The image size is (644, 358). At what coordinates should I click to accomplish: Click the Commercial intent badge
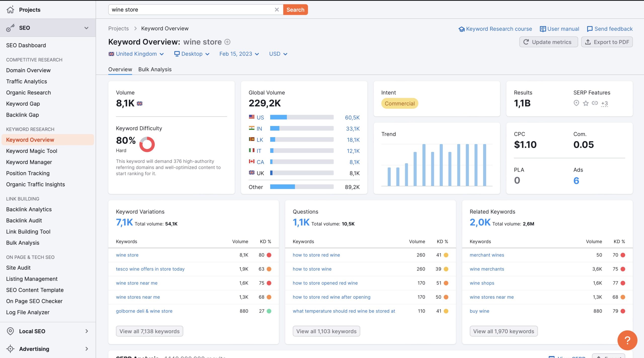(x=399, y=103)
